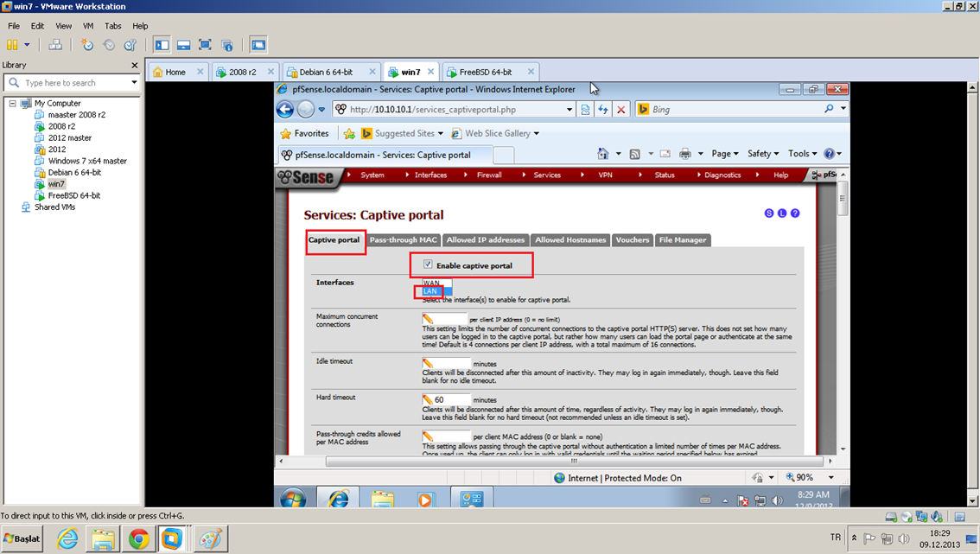Image resolution: width=980 pixels, height=554 pixels.
Task: Print the page with the printer icon
Action: [685, 154]
